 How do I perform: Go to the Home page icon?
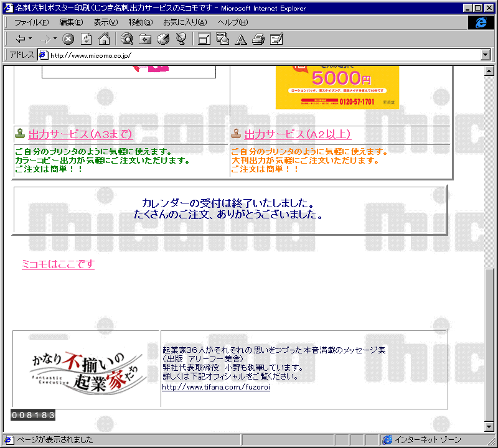tap(104, 39)
